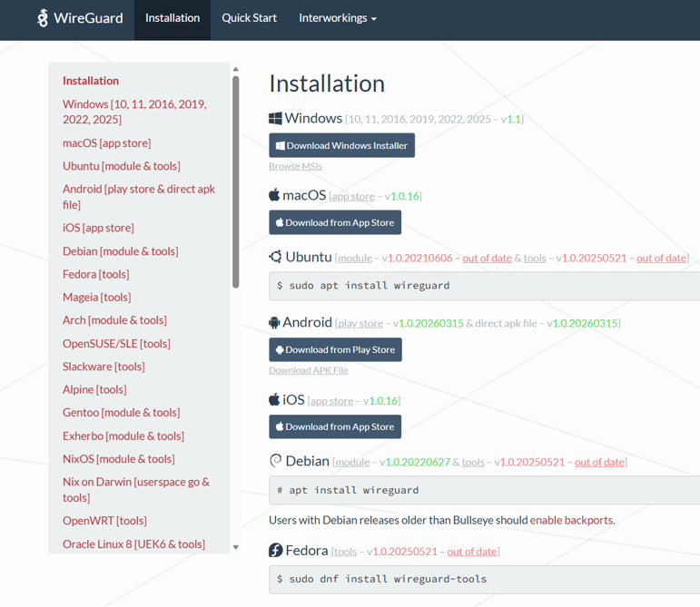This screenshot has width=700, height=607.
Task: Open the Android play store link
Action: (360, 323)
